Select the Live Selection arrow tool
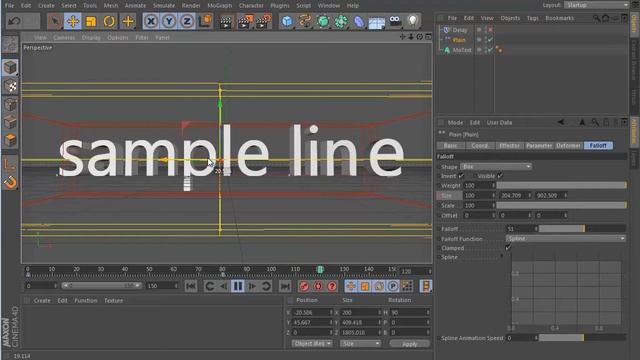The image size is (640, 360). point(54,21)
